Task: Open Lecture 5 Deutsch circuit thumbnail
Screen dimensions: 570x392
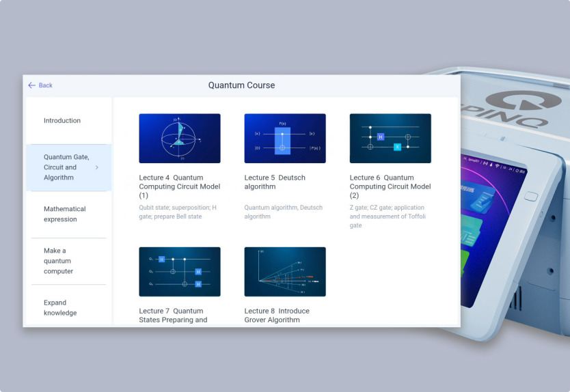Action: tap(285, 139)
